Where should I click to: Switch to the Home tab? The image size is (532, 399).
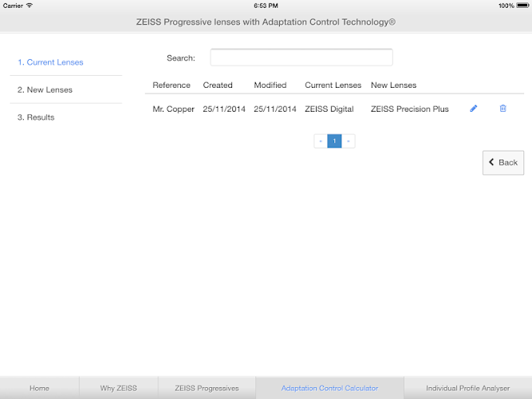(x=39, y=388)
